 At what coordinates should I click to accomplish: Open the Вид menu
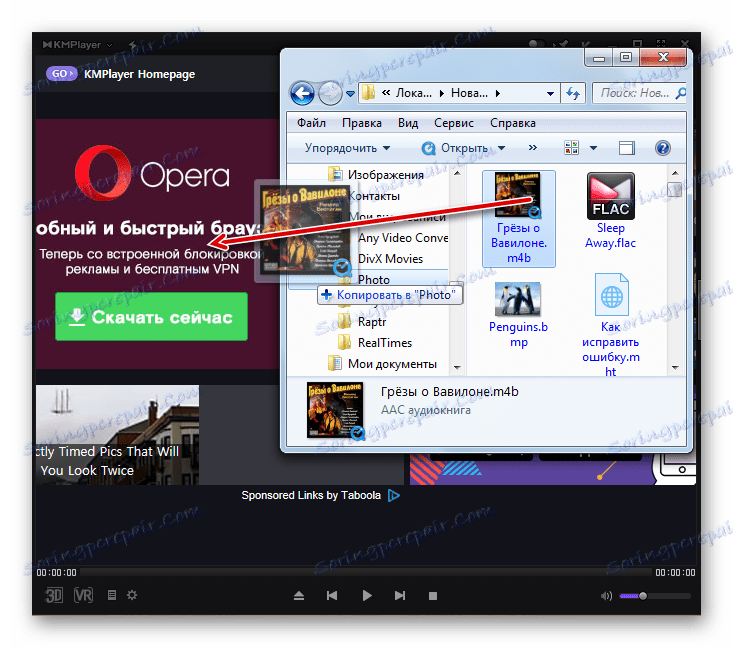click(408, 123)
